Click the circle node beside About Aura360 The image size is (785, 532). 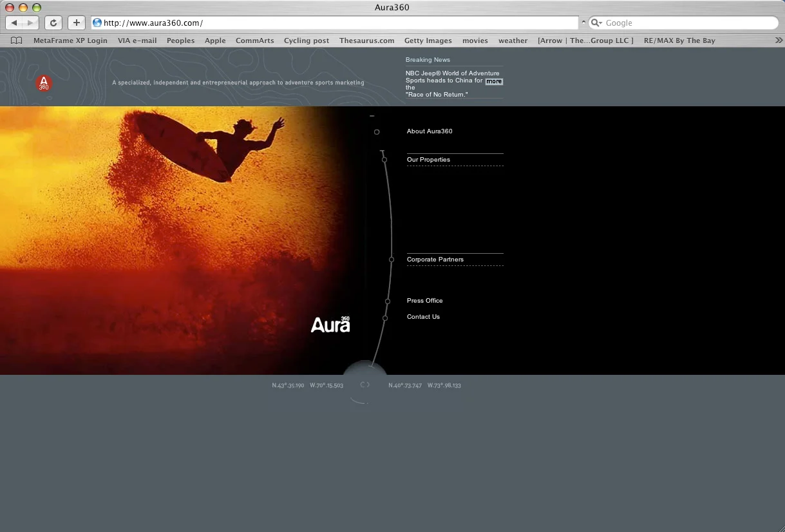pos(377,132)
